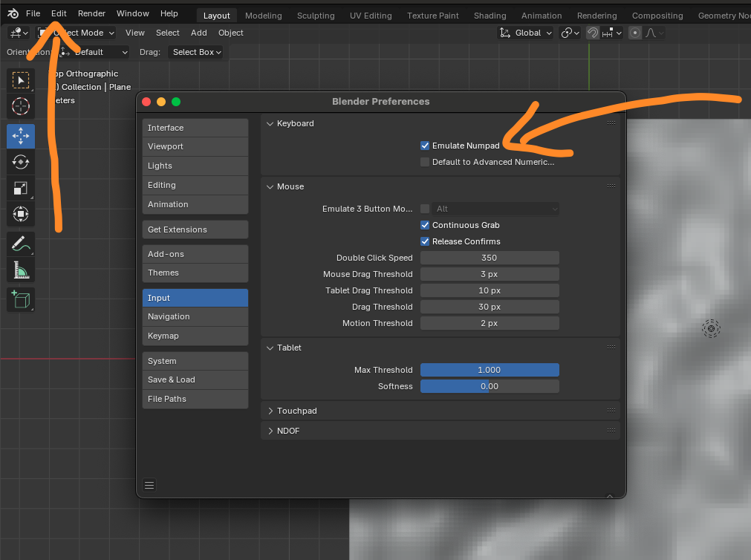This screenshot has height=560, width=751.
Task: Open the Viewport preferences section
Action: pyautogui.click(x=195, y=146)
